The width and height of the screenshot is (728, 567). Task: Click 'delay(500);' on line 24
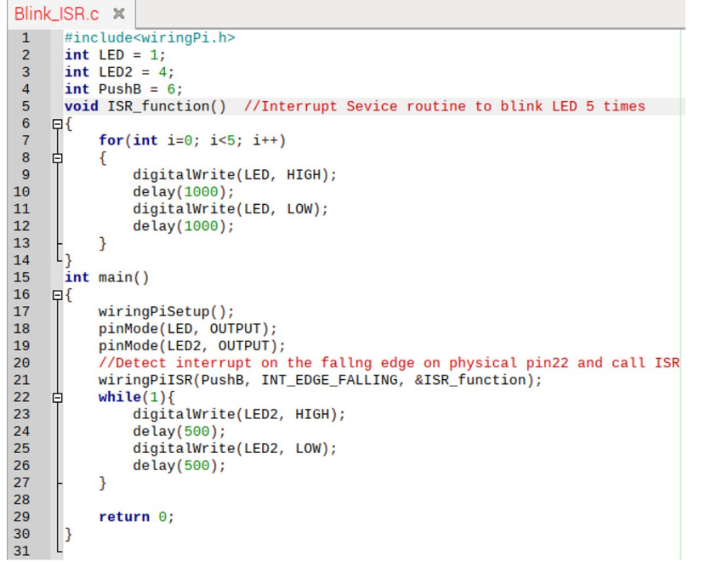point(179,431)
